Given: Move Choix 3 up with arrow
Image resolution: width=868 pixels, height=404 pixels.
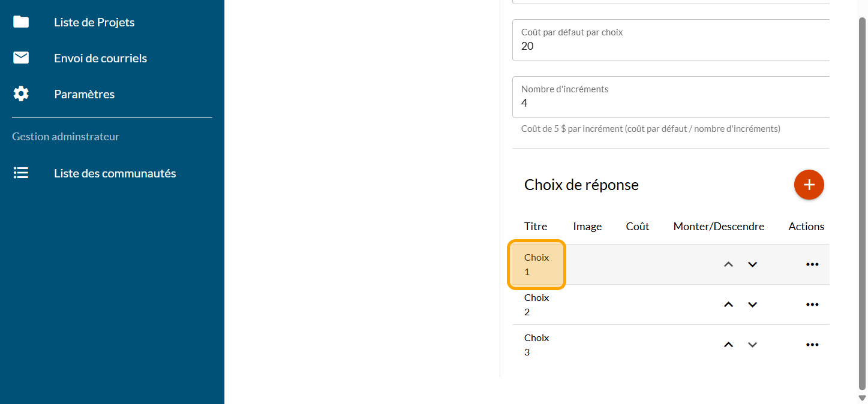Looking at the screenshot, I should (728, 345).
